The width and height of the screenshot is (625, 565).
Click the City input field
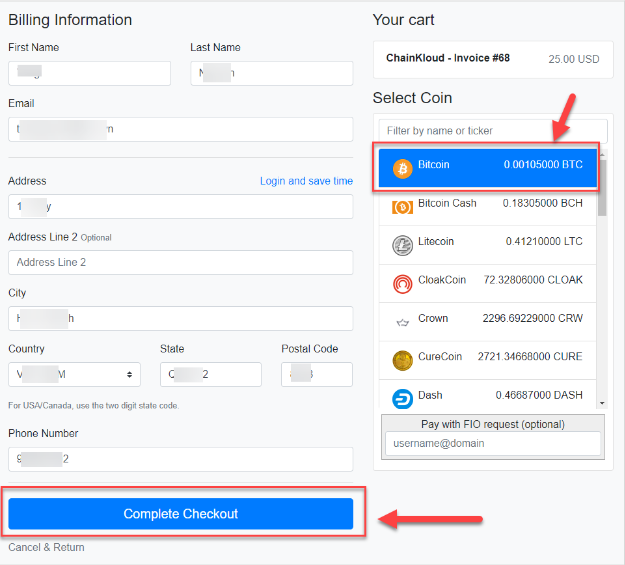pos(181,319)
